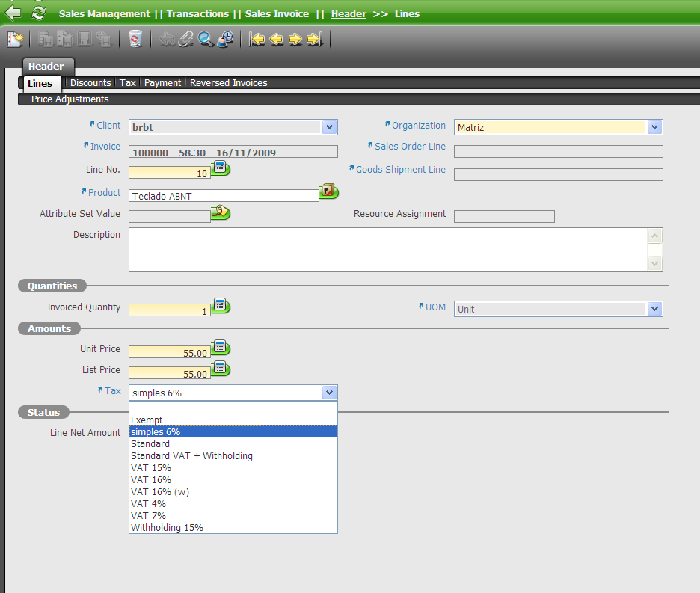Open the Reversed Invoices tab
Screen dimensions: 700x593
(x=228, y=83)
